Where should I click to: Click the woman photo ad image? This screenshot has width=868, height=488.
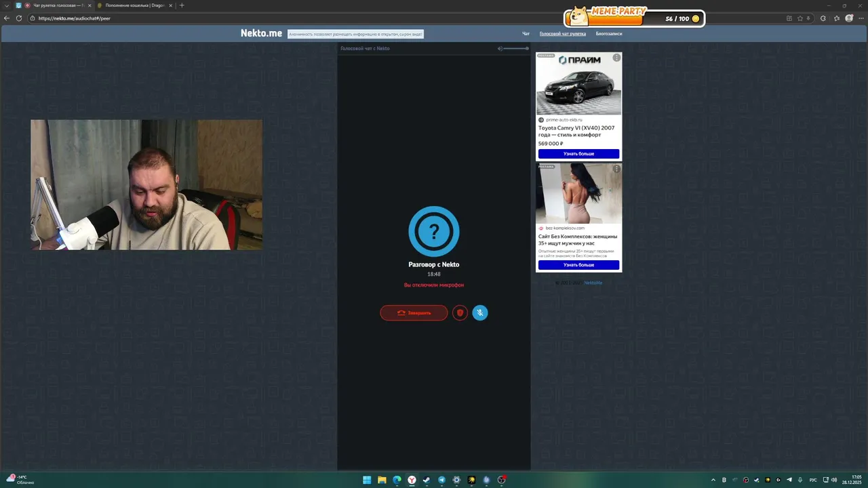coord(578,193)
